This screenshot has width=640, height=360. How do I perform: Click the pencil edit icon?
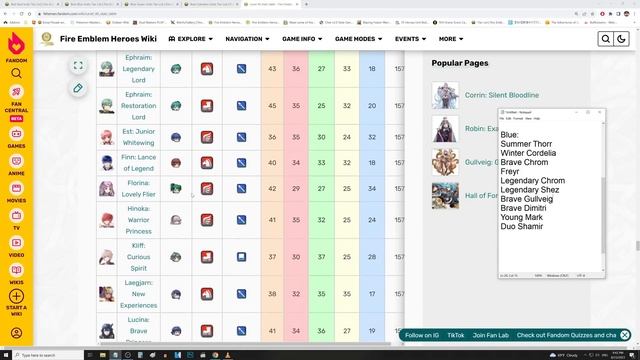point(78,88)
